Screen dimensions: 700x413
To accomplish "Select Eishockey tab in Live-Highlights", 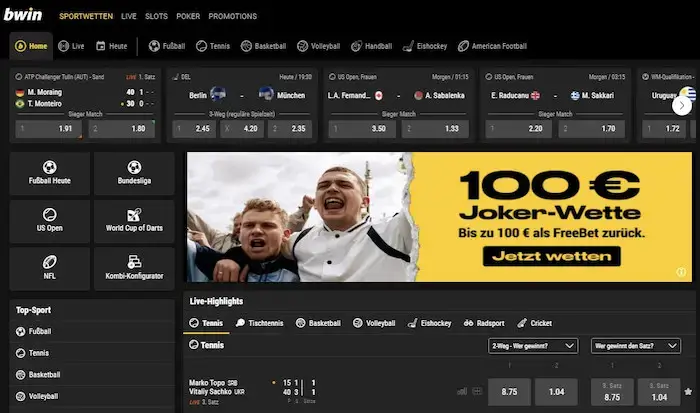I will (x=429, y=323).
